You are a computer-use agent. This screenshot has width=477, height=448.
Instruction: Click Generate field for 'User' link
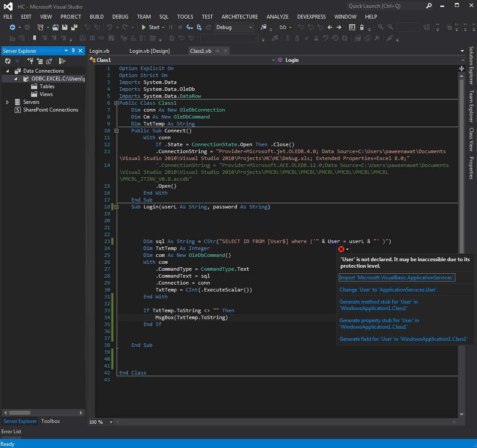pos(404,339)
